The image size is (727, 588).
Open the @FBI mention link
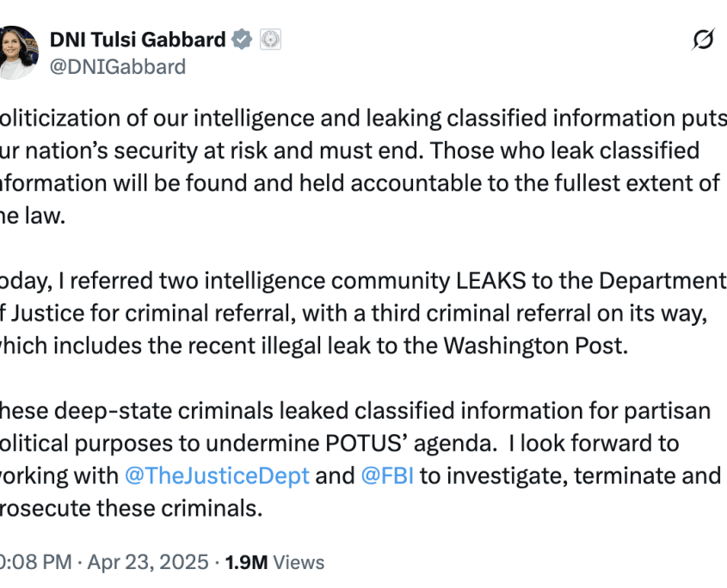386,475
